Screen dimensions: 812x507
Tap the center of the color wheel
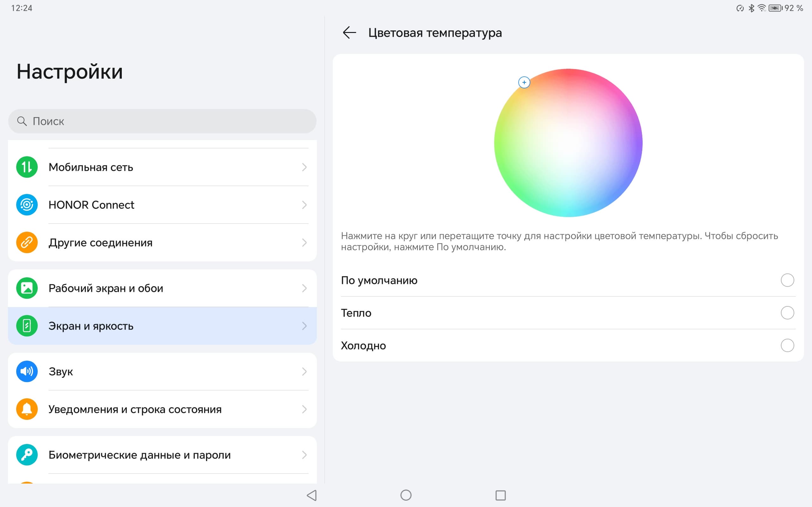(568, 143)
